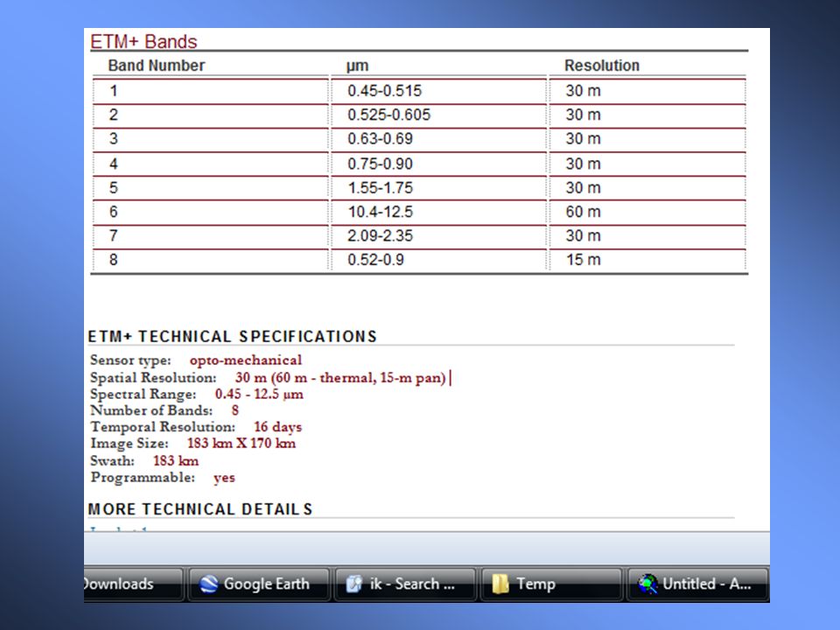Click the Swath value 183 km
This screenshot has height=630, width=840.
[x=176, y=461]
